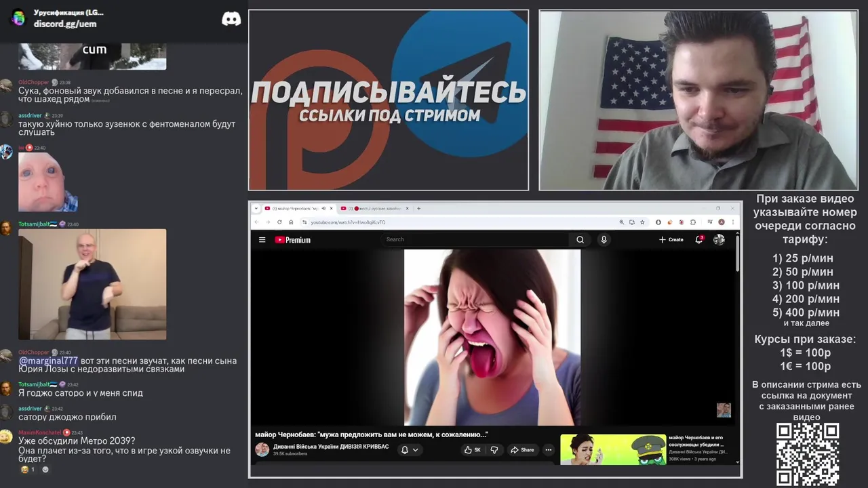Go to the browser home page
868x488 pixels.
291,222
